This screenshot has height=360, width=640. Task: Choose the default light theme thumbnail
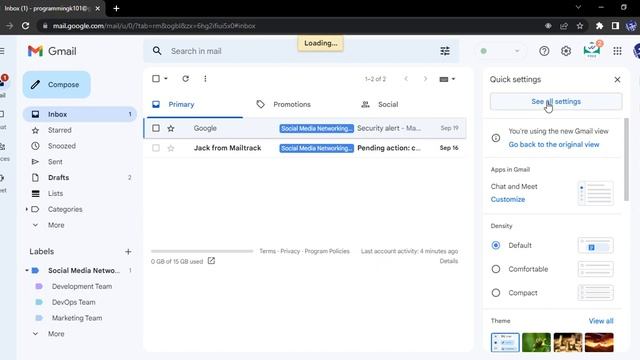(505, 342)
